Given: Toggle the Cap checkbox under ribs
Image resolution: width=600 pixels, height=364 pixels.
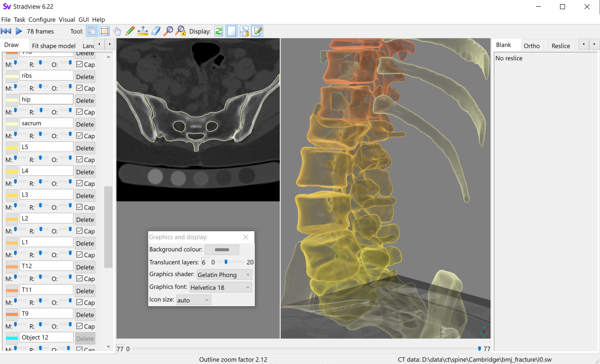Looking at the screenshot, I should 80,88.
